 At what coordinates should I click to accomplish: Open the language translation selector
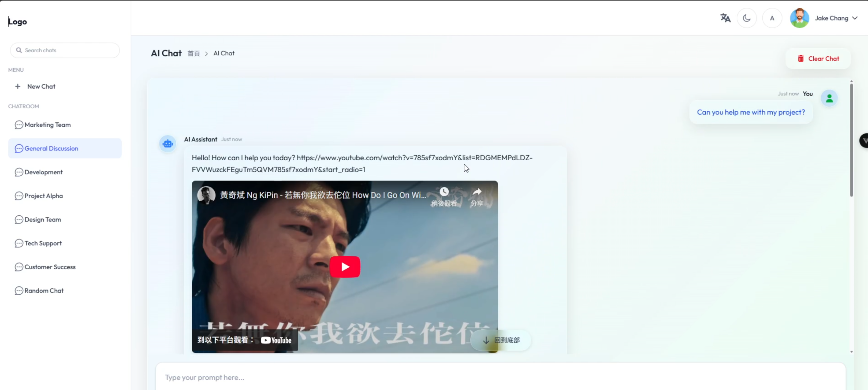click(725, 18)
